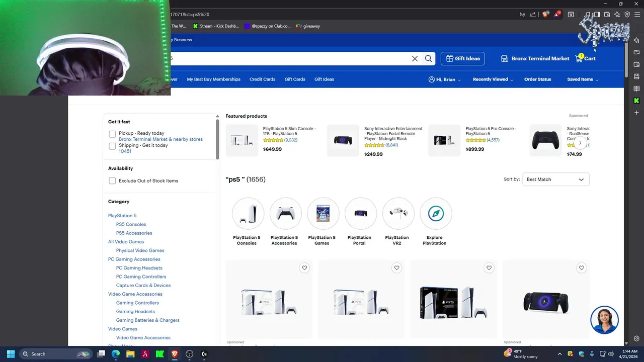The height and width of the screenshot is (362, 644).
Task: Expand the Hi, Brian account menu
Action: (445, 79)
